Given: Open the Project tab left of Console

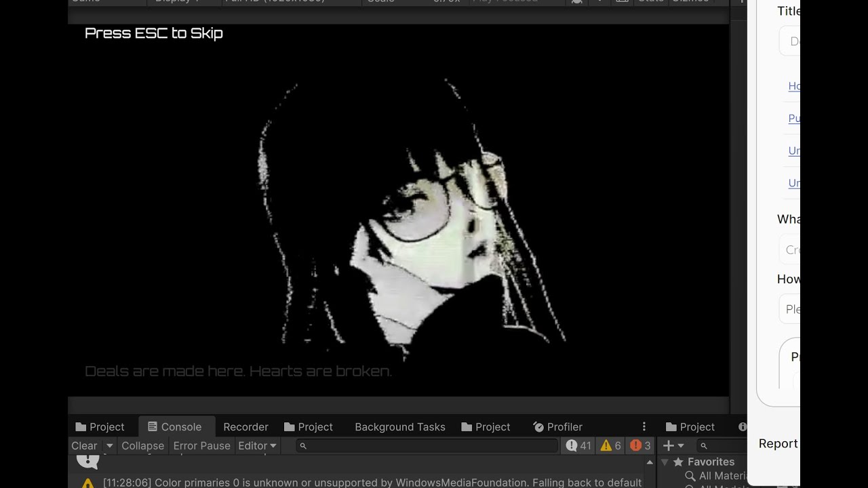Looking at the screenshot, I should tap(100, 427).
